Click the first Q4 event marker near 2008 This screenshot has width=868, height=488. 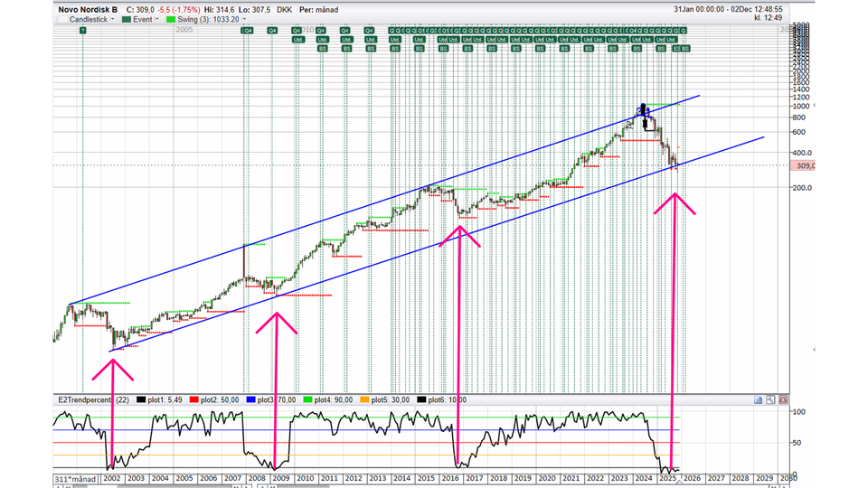click(247, 31)
